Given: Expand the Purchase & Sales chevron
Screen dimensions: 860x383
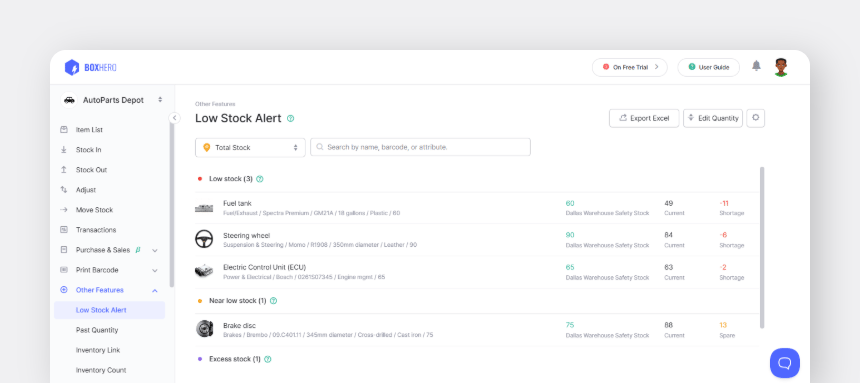Looking at the screenshot, I should 155,250.
